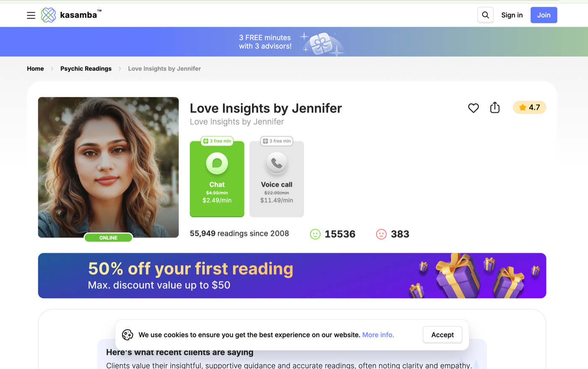Click the Join button
This screenshot has height=369, width=588.
[543, 15]
